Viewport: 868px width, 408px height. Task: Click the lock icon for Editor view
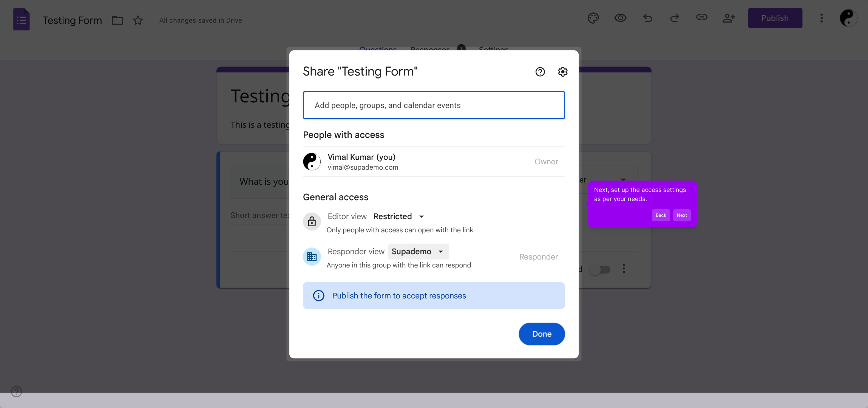pos(312,221)
